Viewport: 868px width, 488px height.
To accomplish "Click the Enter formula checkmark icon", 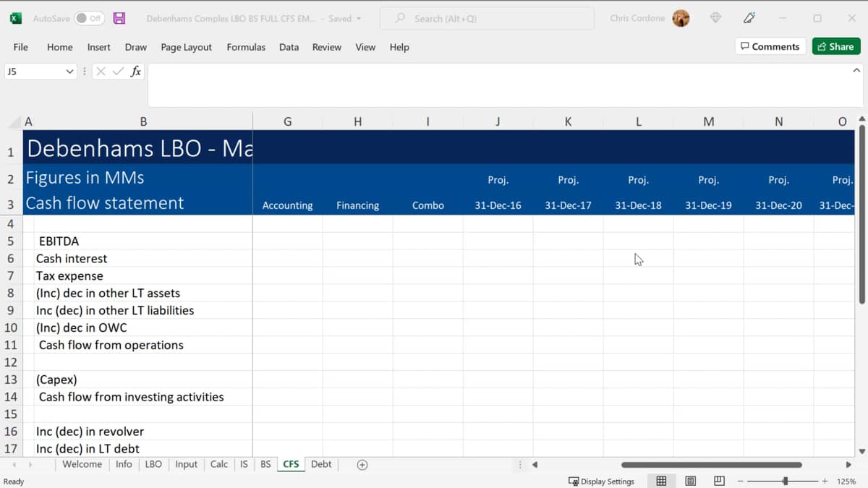I will click(118, 72).
